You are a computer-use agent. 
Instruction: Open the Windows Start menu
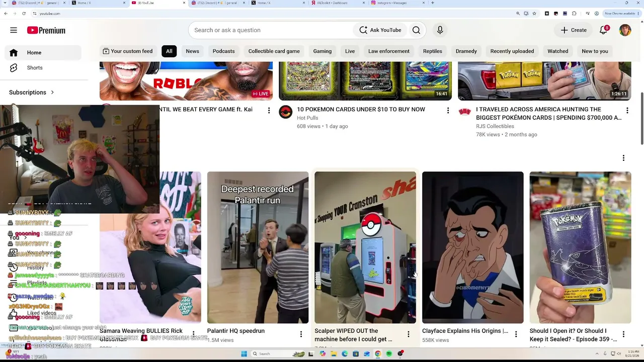coord(244,354)
